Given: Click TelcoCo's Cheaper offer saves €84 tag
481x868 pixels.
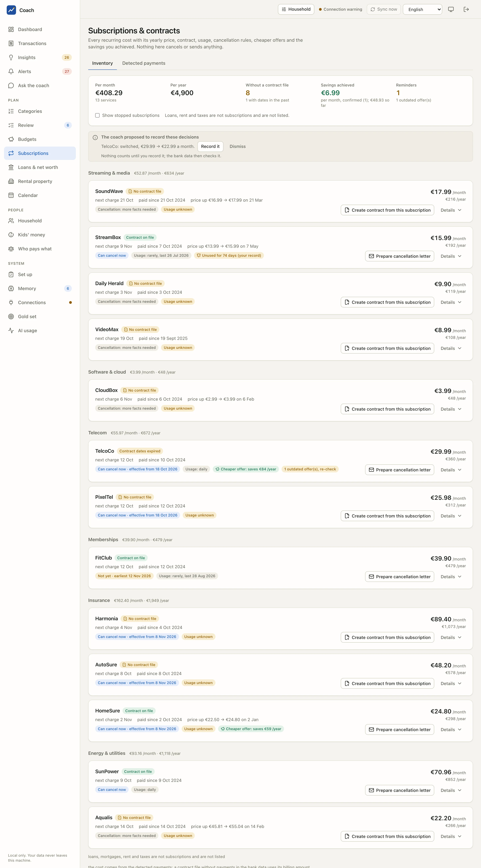Looking at the screenshot, I should (x=246, y=469).
